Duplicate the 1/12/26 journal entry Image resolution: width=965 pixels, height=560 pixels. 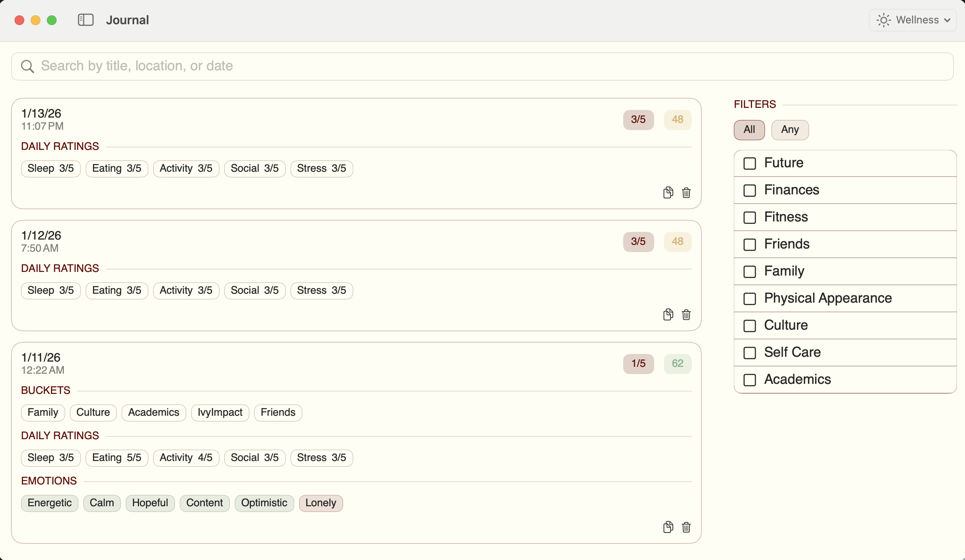pyautogui.click(x=668, y=315)
